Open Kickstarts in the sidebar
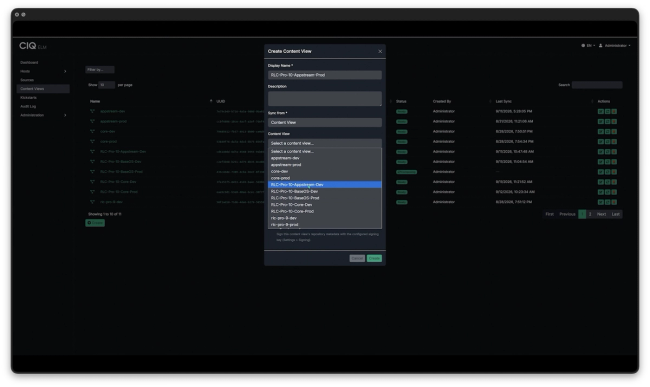Viewport: 650px width, 387px height. coord(28,98)
